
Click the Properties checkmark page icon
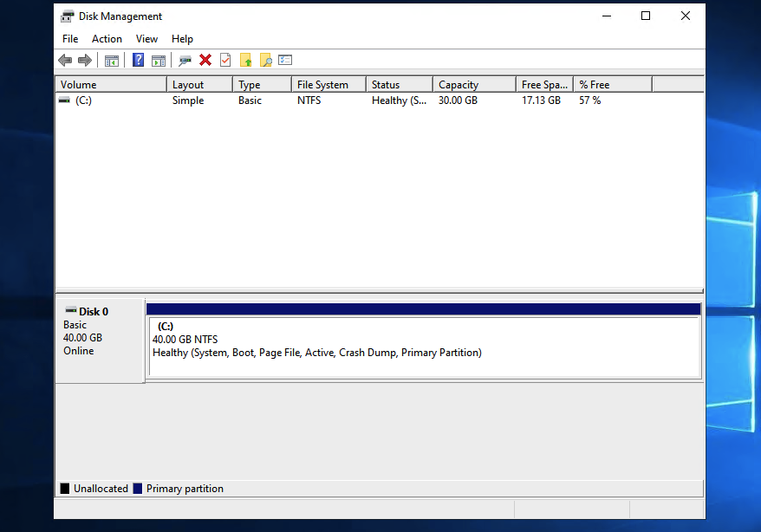click(225, 60)
